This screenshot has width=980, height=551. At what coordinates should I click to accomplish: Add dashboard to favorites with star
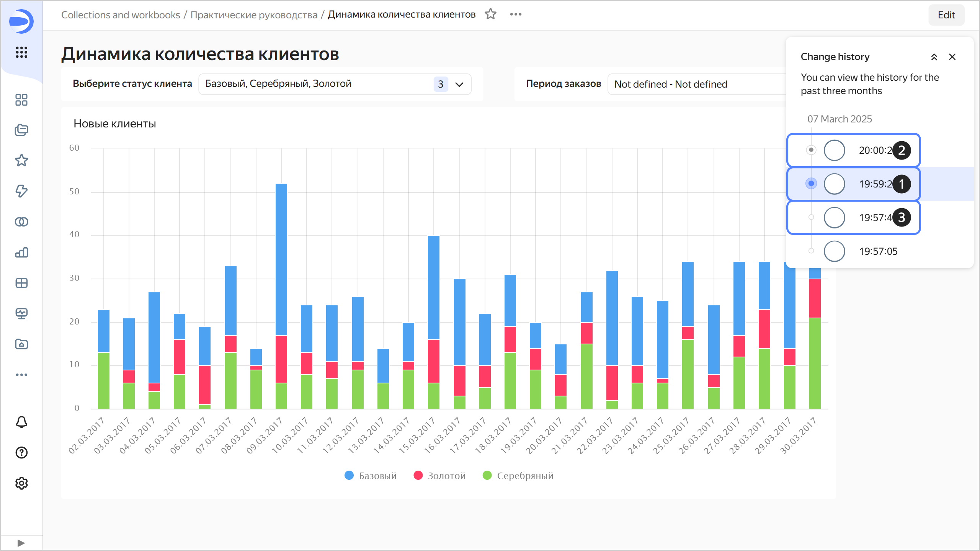pos(490,14)
